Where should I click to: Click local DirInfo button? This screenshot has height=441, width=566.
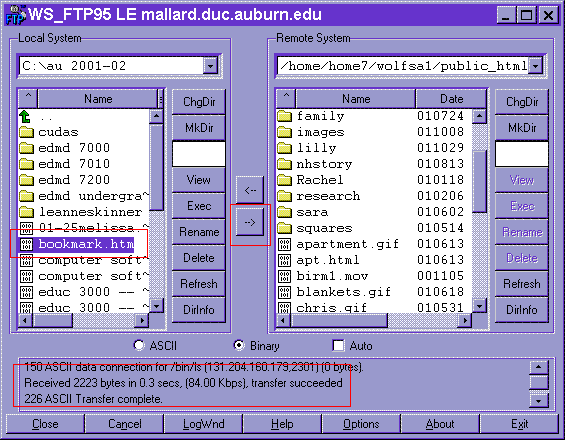tap(199, 310)
